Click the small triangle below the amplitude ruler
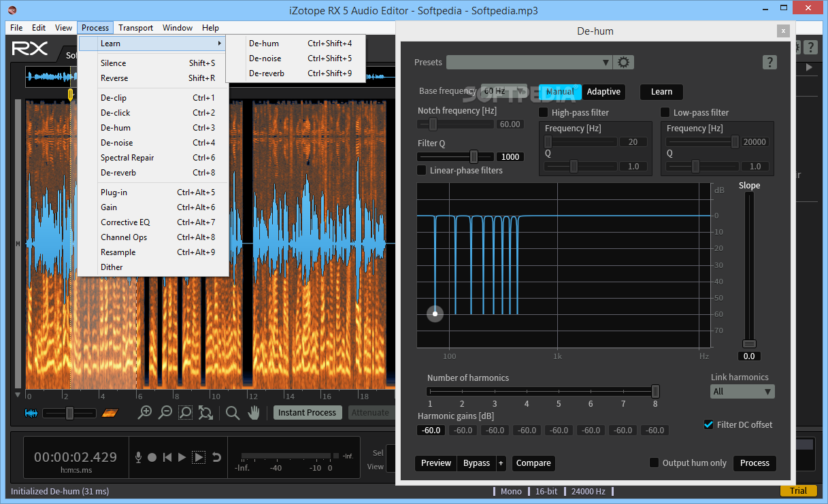Viewport: 828px width, 504px height. [x=18, y=394]
